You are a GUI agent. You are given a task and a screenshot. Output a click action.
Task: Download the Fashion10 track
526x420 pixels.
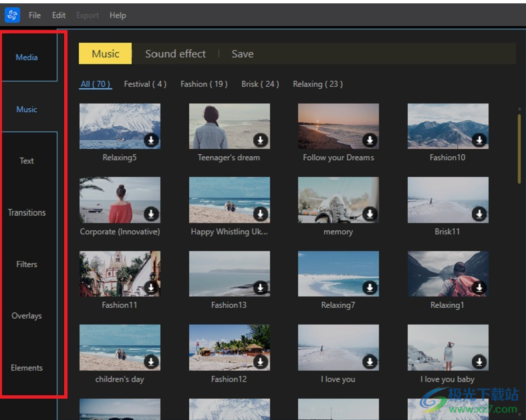pyautogui.click(x=479, y=140)
